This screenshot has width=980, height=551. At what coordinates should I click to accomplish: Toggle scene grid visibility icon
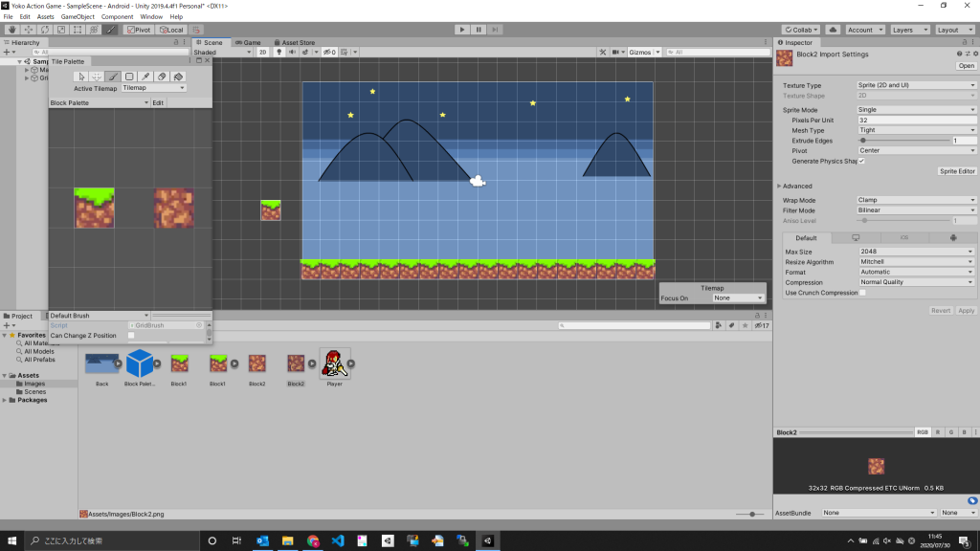(x=344, y=52)
